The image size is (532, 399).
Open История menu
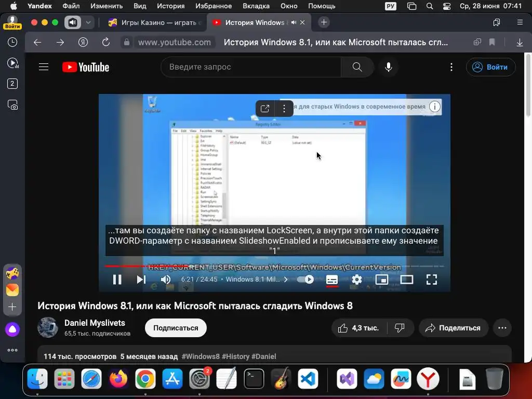coord(170,6)
